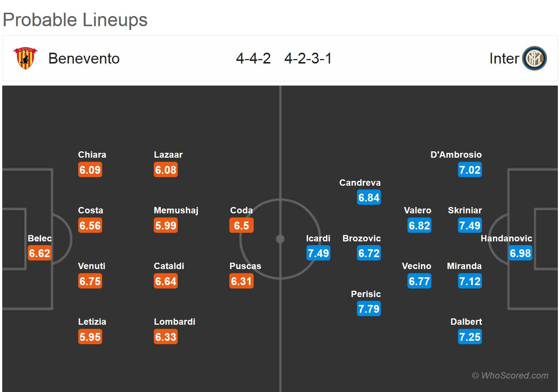Viewport: 559px width, 392px height.
Task: Open the Benevento team name link
Action: pos(84,59)
